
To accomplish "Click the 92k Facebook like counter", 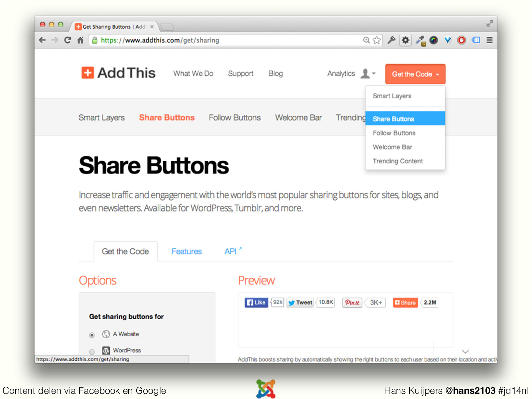I will (x=278, y=302).
